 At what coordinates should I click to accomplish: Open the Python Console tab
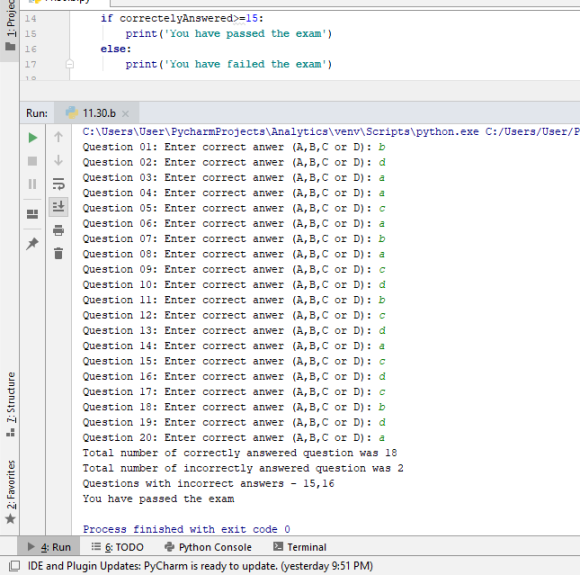click(x=208, y=547)
